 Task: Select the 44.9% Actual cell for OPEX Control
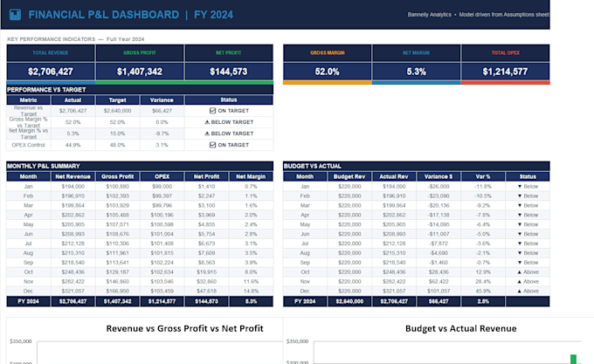73,145
